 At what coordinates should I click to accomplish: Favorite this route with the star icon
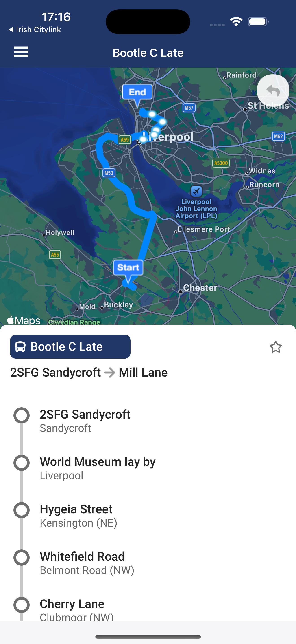click(x=276, y=347)
